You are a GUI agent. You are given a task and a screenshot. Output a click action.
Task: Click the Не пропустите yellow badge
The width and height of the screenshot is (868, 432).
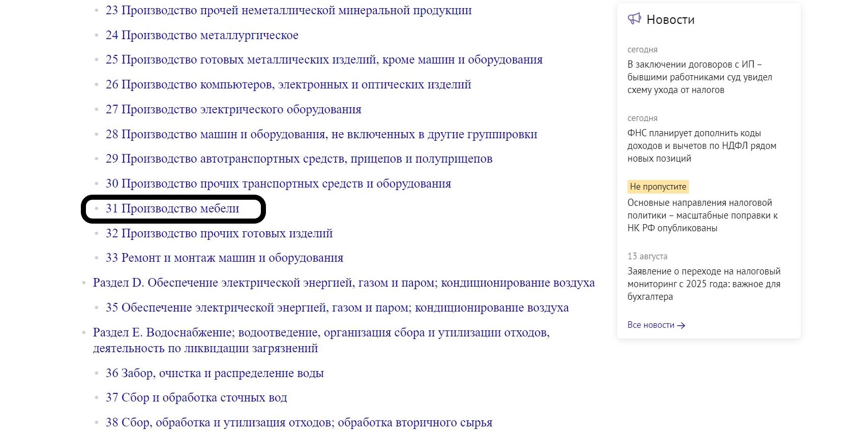(x=657, y=187)
